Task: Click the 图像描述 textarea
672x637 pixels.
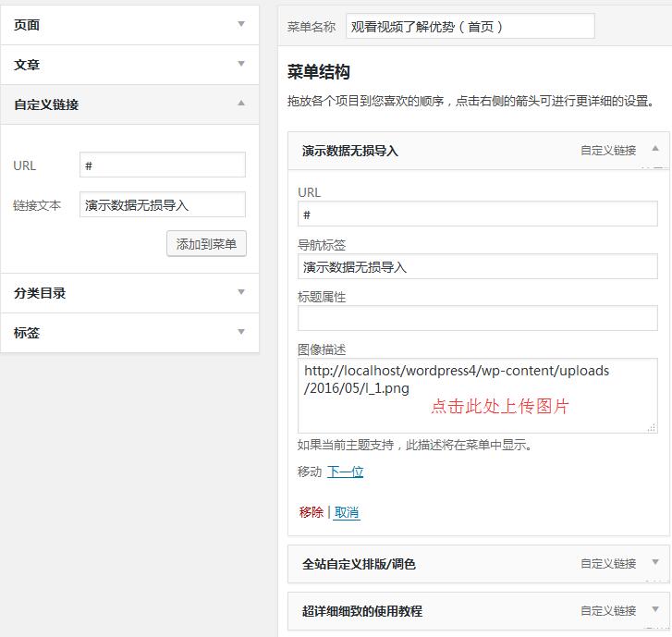Action: 477,396
